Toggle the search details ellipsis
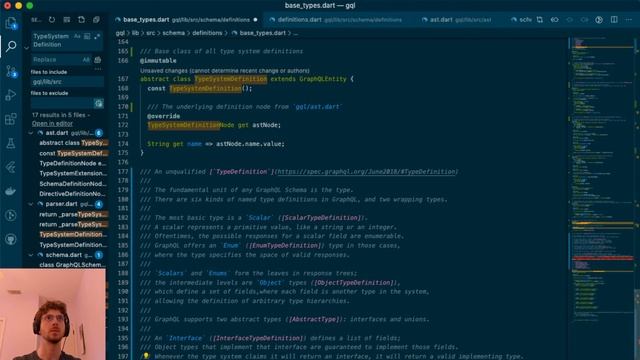This screenshot has height=360, width=640. [x=98, y=69]
